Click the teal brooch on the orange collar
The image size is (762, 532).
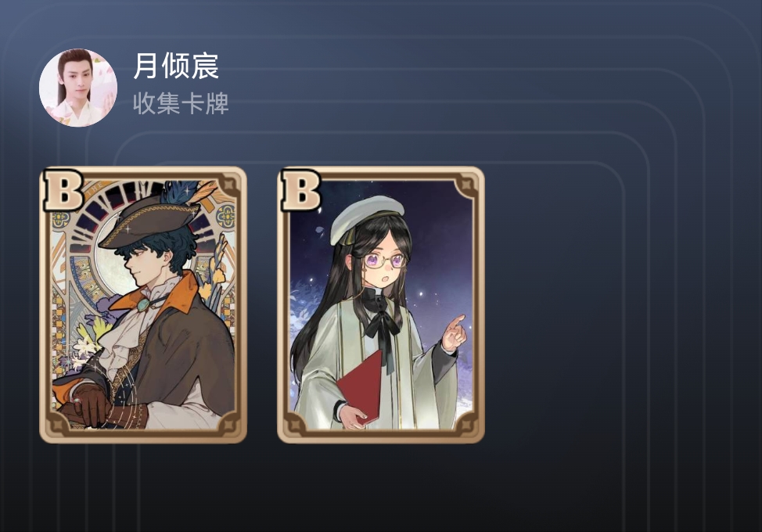click(x=143, y=304)
